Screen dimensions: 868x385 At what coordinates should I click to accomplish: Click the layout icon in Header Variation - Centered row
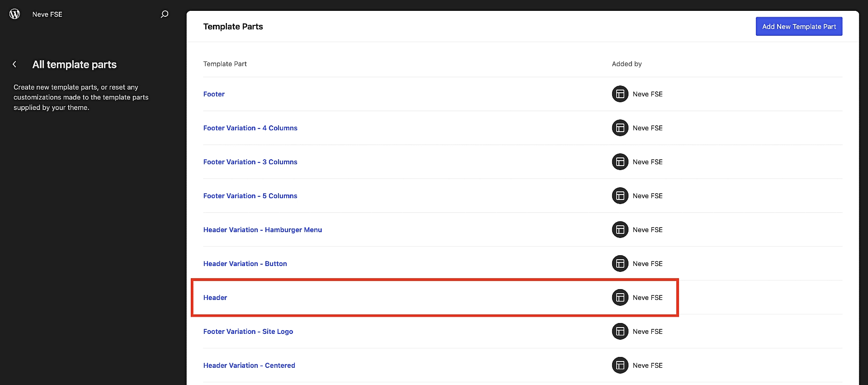click(x=620, y=366)
